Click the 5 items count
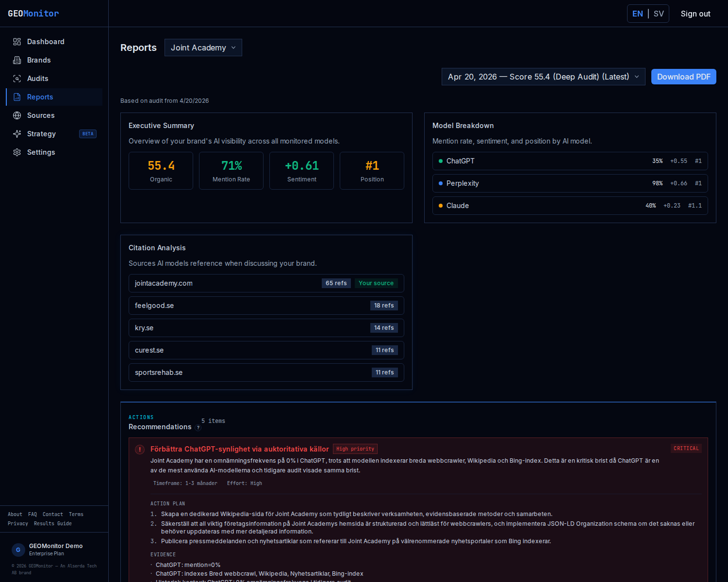Screen dimensions: 728x582 (214, 421)
